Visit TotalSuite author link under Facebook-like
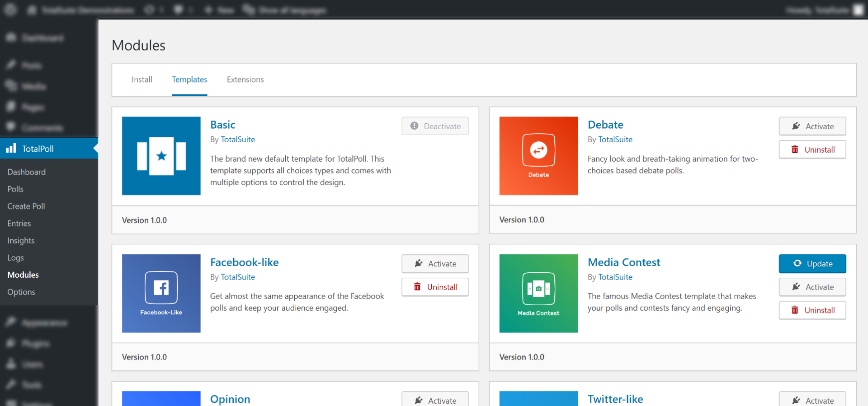The height and width of the screenshot is (406, 868). click(x=238, y=277)
